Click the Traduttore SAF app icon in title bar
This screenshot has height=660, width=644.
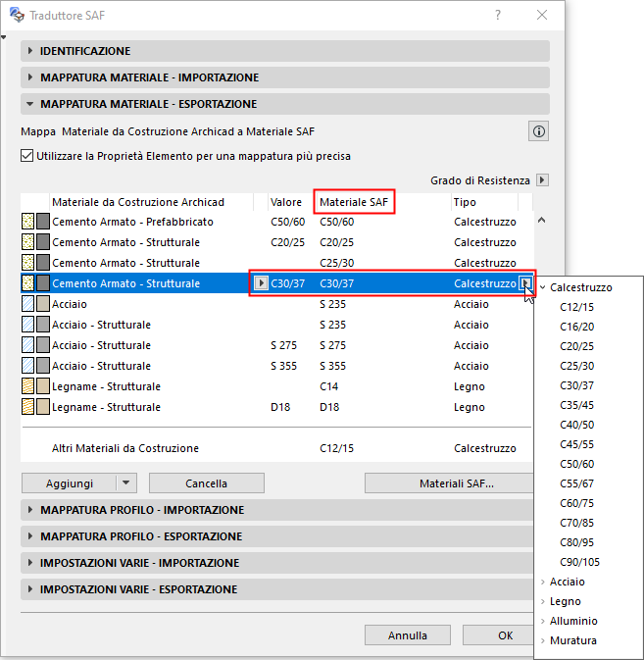[17, 15]
